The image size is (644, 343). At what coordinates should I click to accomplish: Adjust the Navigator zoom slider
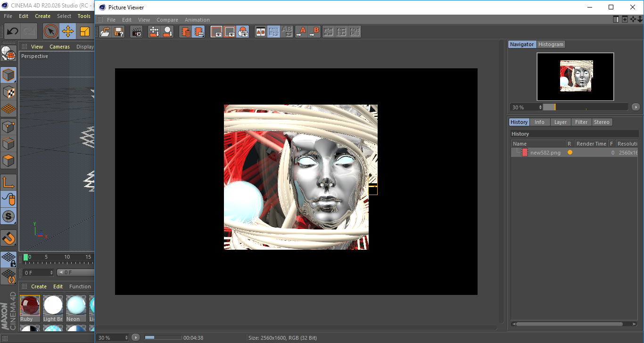click(585, 107)
